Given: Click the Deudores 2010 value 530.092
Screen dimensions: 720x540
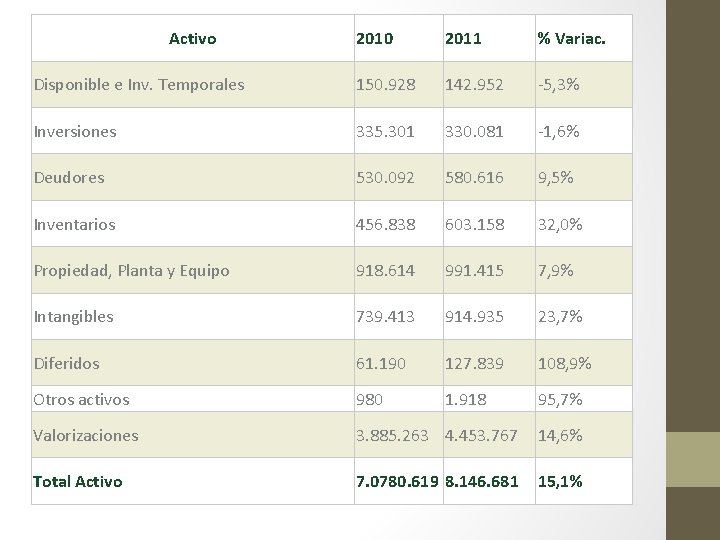Looking at the screenshot, I should tap(385, 178).
